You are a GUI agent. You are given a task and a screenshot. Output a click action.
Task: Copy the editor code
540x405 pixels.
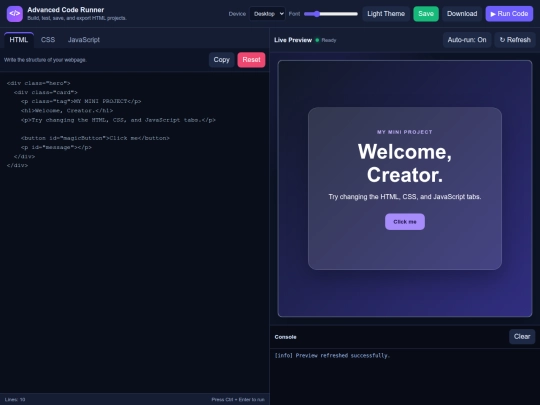tap(221, 60)
